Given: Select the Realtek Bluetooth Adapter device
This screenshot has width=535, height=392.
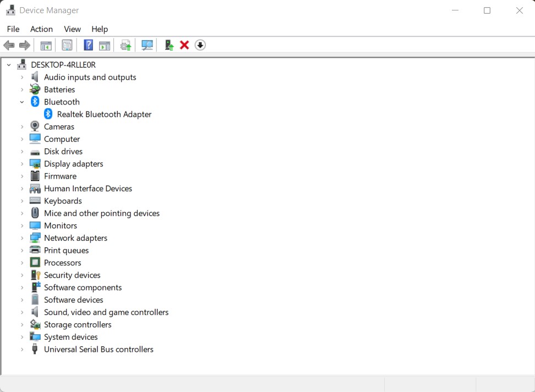Looking at the screenshot, I should tap(104, 114).
